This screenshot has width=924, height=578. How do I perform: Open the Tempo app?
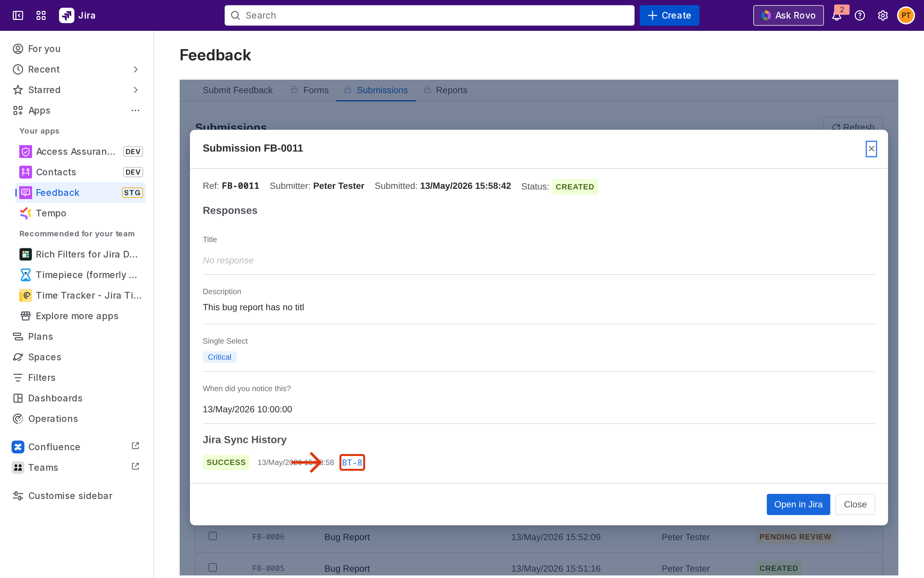pyautogui.click(x=80, y=213)
